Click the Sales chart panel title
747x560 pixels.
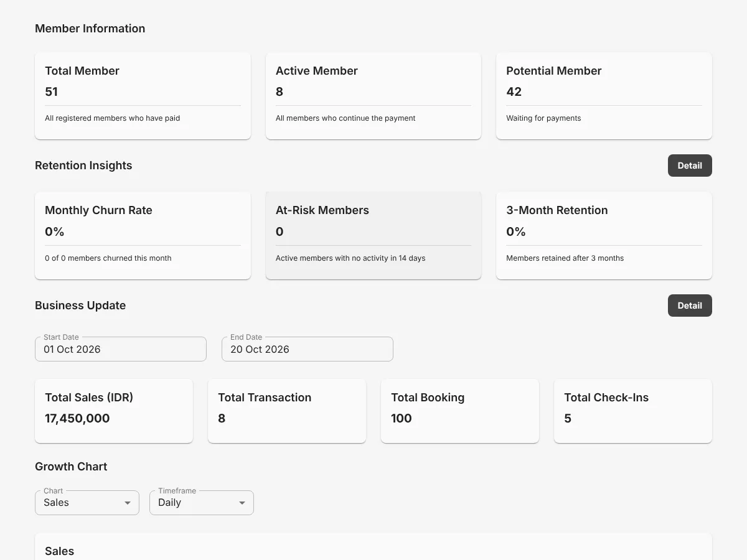[60, 551]
